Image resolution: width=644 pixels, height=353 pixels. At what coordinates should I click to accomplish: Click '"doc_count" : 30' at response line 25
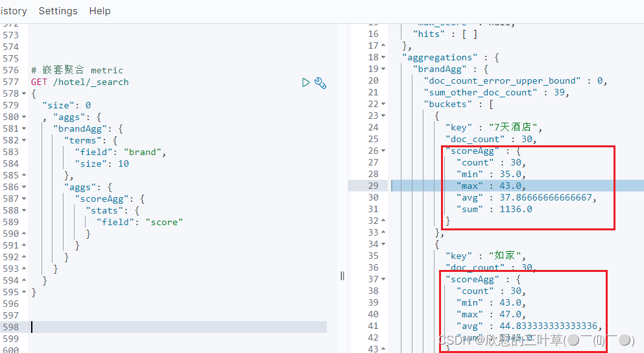pos(491,140)
